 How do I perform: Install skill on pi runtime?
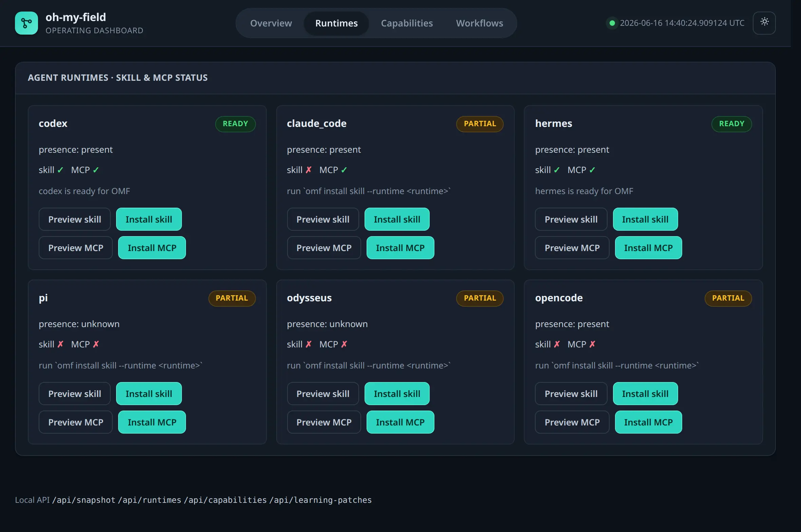pyautogui.click(x=149, y=394)
